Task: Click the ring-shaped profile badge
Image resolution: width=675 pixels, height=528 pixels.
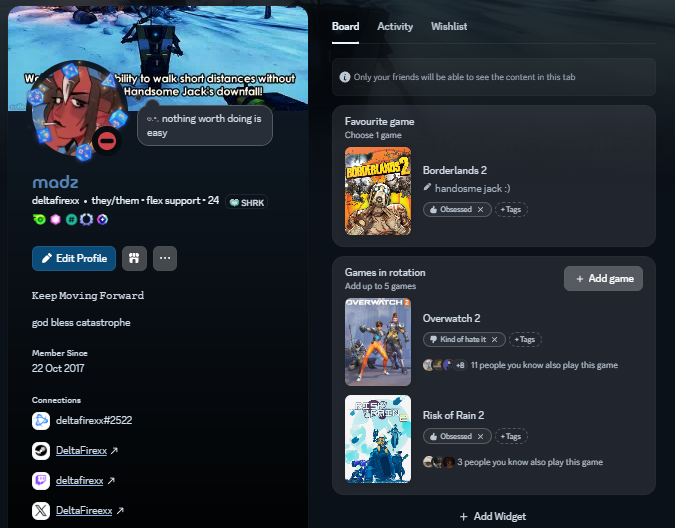Action: [87, 219]
